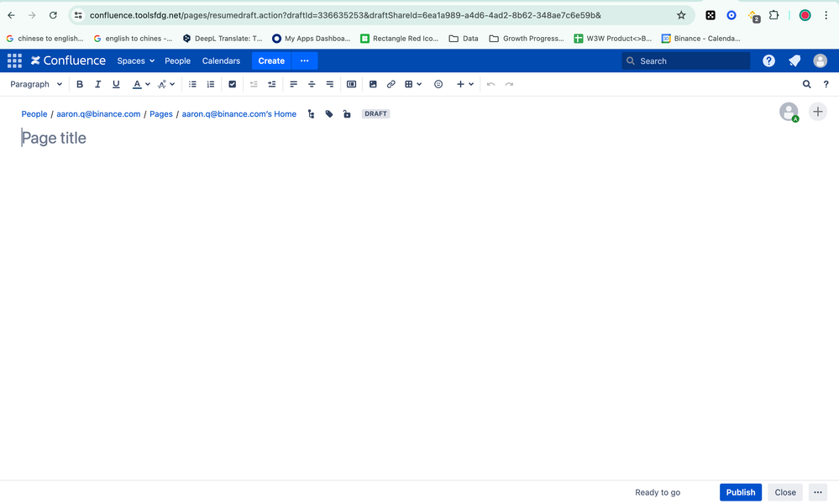The height and width of the screenshot is (504, 839).
Task: Open the Calendars menu item
Action: pyautogui.click(x=221, y=60)
